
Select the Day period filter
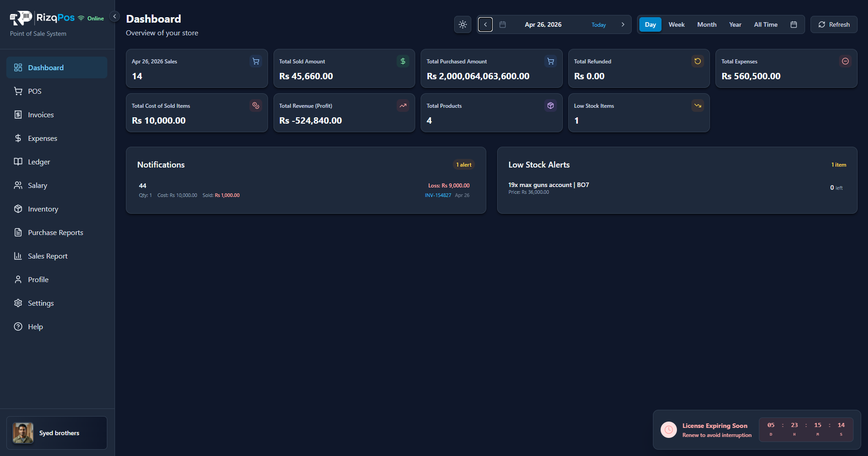(x=650, y=24)
